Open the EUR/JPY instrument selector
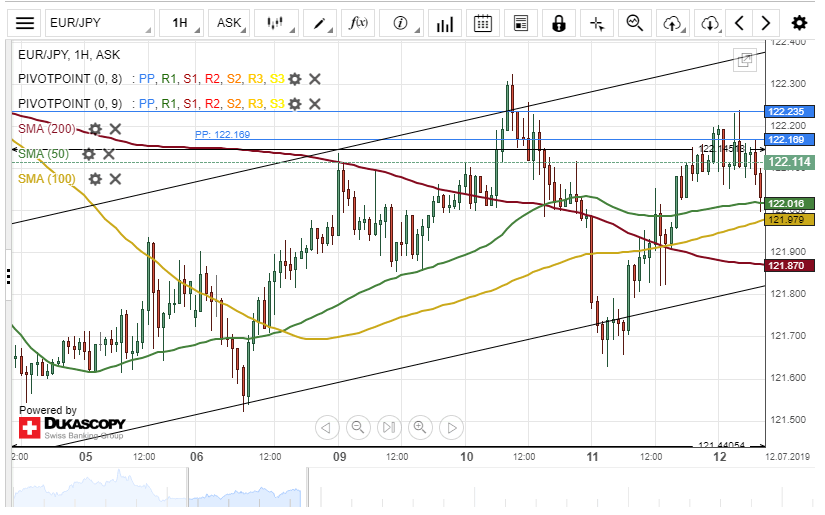Viewport: 825px width, 515px height. 99,23
